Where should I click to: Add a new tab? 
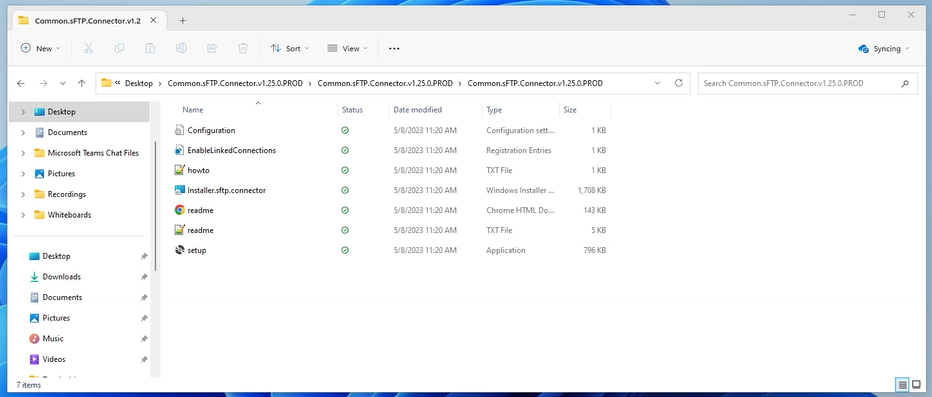(182, 20)
